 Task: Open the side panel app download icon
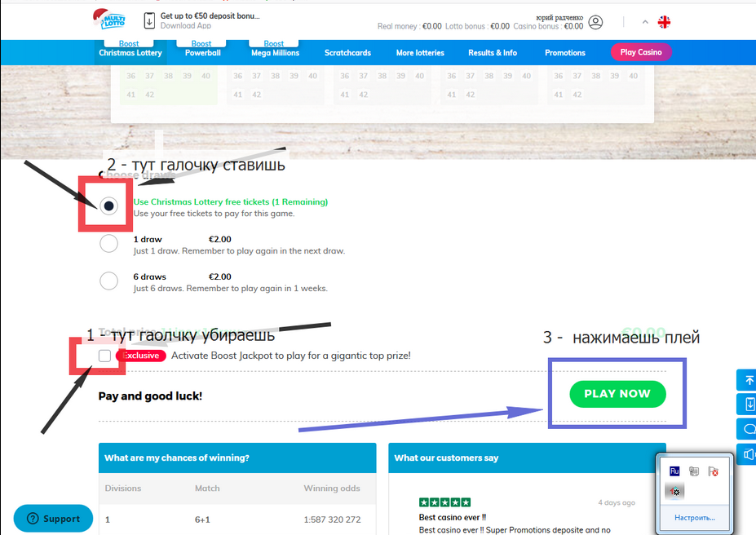[x=749, y=404]
